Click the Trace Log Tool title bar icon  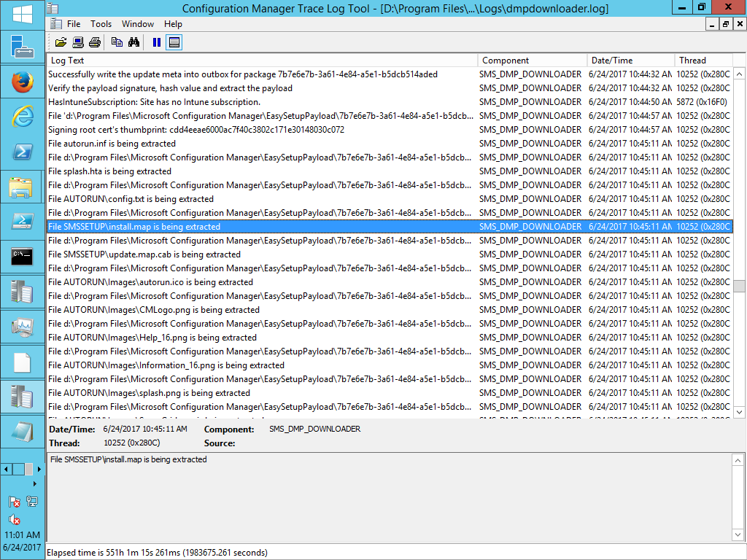[53, 8]
